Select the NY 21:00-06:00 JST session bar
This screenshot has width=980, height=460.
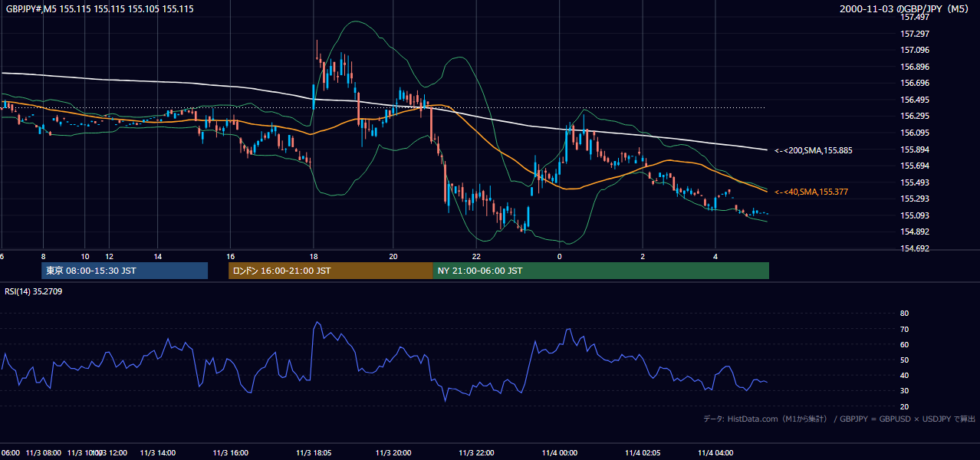pos(601,271)
